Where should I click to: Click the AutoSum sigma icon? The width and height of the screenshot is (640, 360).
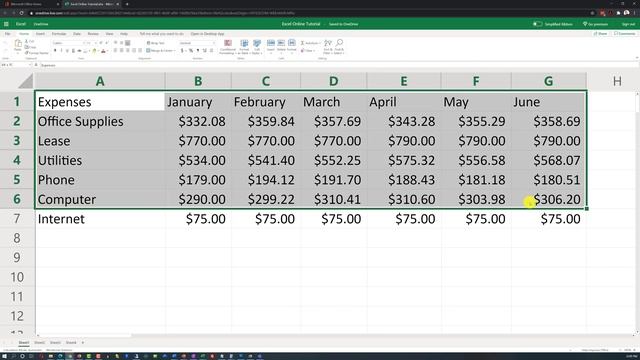(302, 43)
